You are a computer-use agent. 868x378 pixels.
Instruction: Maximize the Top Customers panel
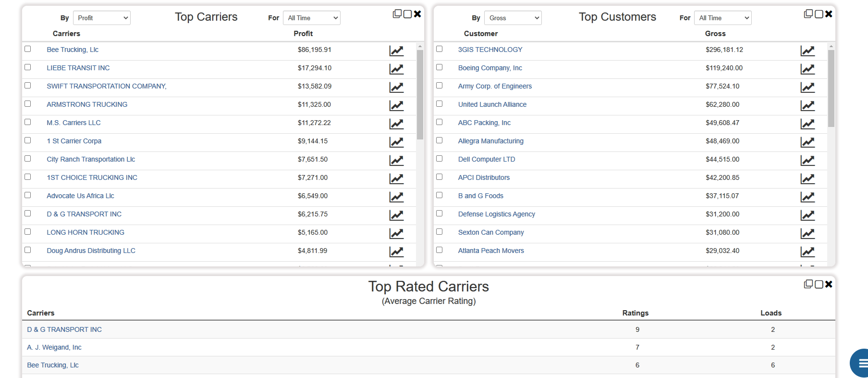coord(819,14)
